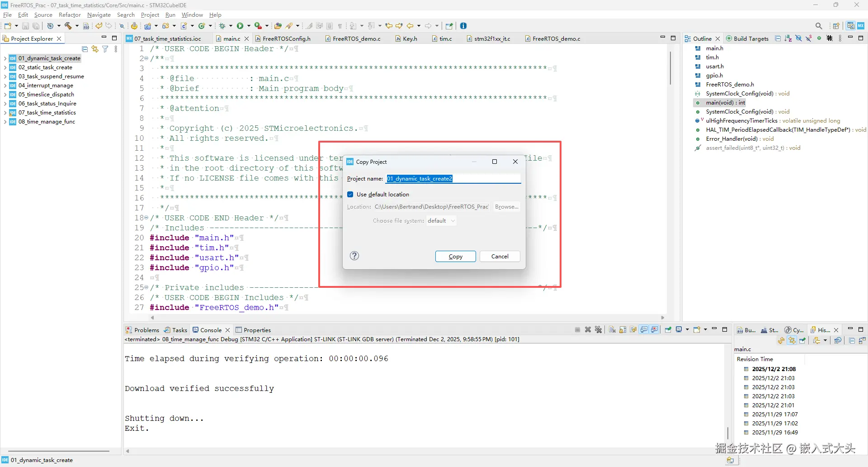Click Pin Console icon
868x467 pixels.
point(668,330)
